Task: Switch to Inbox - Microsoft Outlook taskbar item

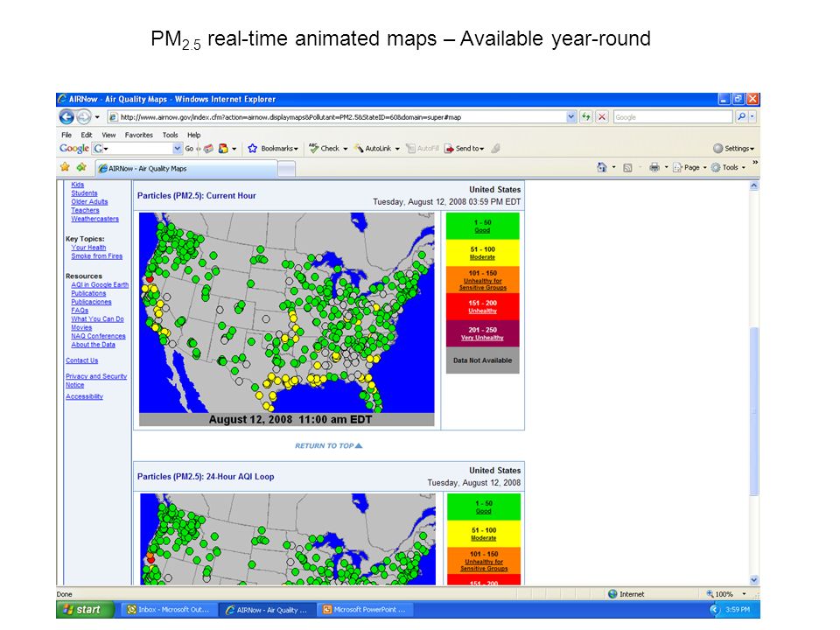Action: (x=169, y=610)
